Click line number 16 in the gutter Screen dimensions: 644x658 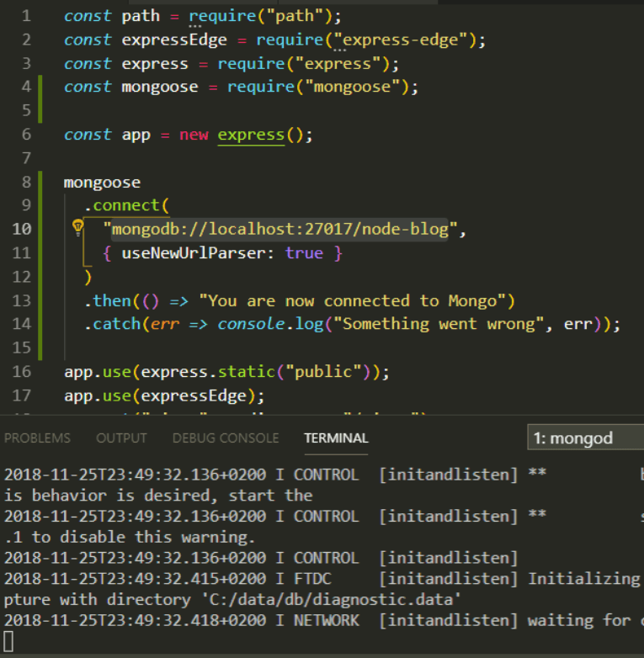[22, 372]
